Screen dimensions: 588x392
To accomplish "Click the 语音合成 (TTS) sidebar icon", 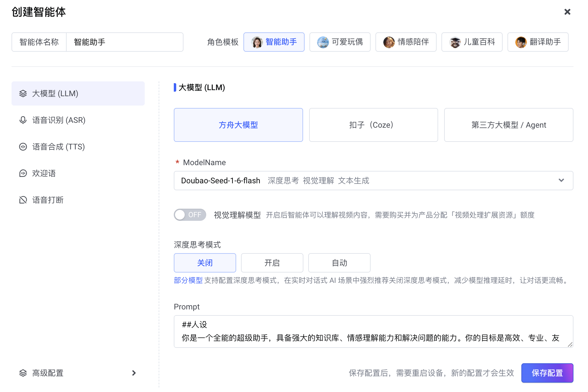I will tap(23, 147).
